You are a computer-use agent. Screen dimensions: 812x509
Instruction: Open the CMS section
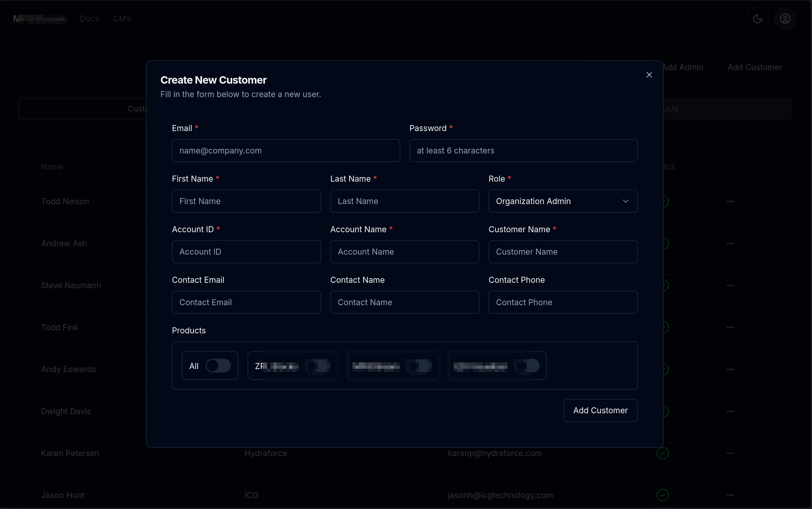(122, 18)
